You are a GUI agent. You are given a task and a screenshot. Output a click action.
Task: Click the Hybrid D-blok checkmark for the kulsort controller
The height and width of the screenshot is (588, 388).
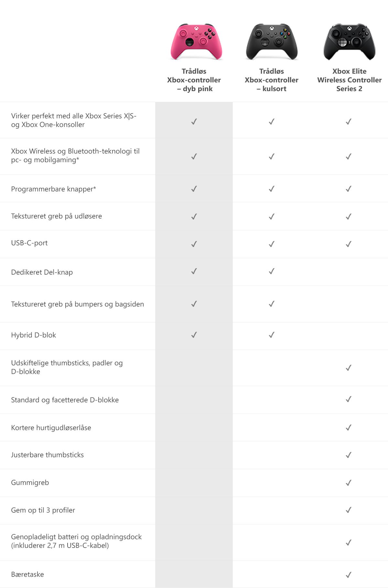pyautogui.click(x=272, y=335)
